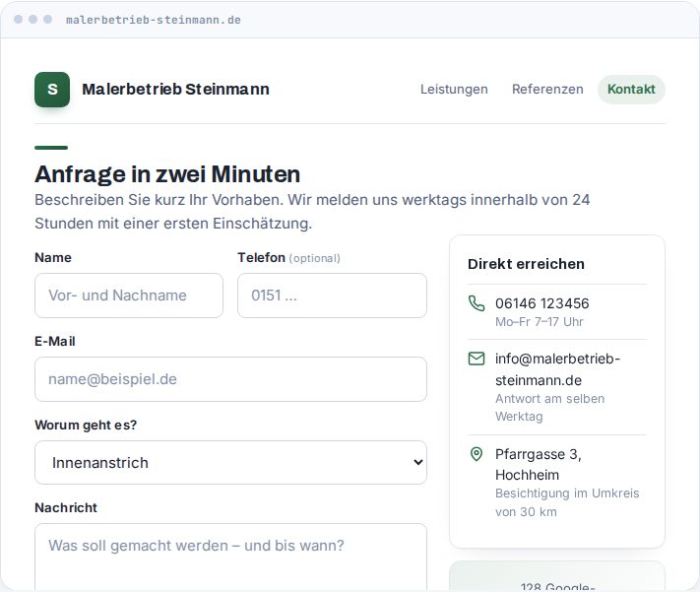Click the Besichtigung im Umkreis von 30 km text
700x592 pixels.
click(x=567, y=502)
